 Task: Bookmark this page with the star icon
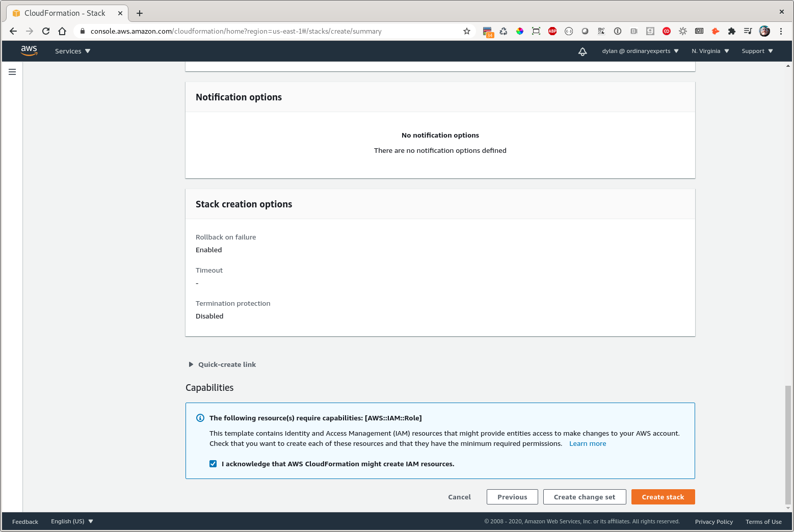(x=466, y=31)
